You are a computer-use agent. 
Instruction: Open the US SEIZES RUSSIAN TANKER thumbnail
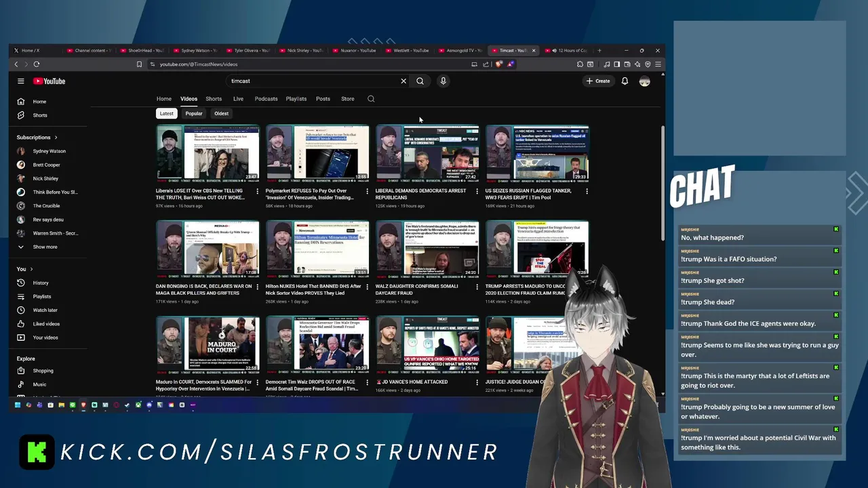tap(537, 154)
